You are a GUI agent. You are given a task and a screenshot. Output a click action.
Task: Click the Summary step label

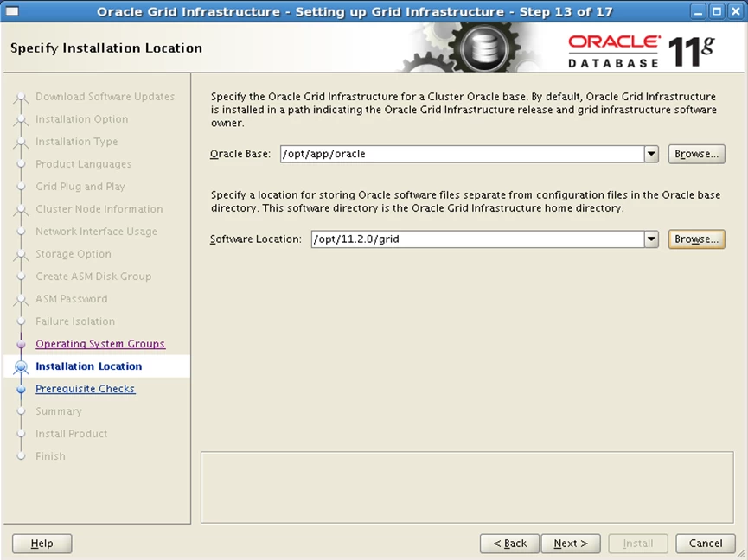(59, 410)
